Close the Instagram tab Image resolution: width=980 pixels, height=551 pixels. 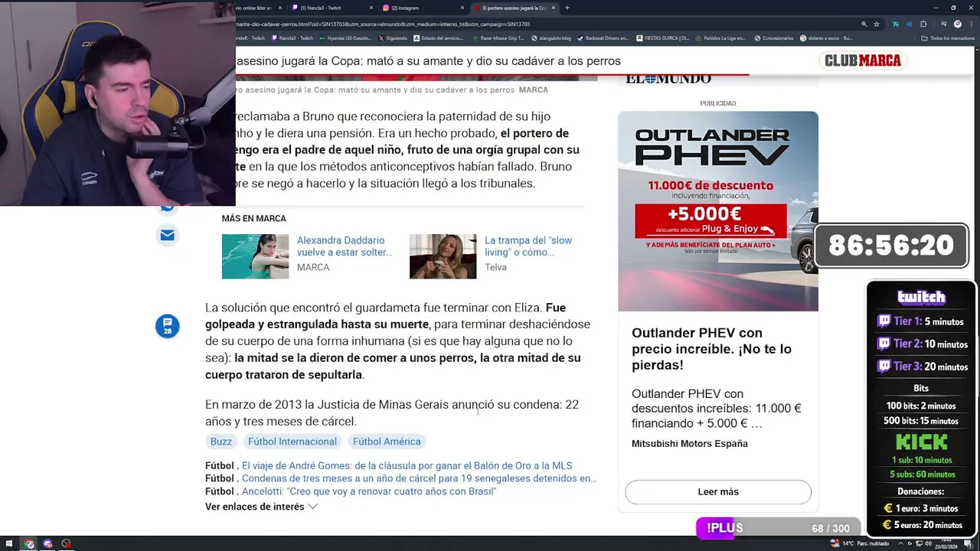(x=462, y=8)
